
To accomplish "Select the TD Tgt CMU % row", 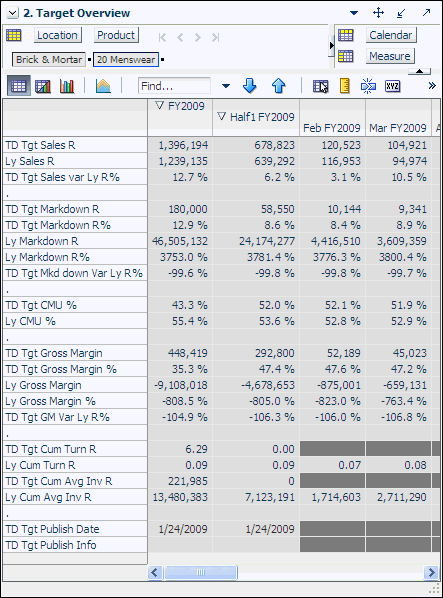I will pos(75,305).
